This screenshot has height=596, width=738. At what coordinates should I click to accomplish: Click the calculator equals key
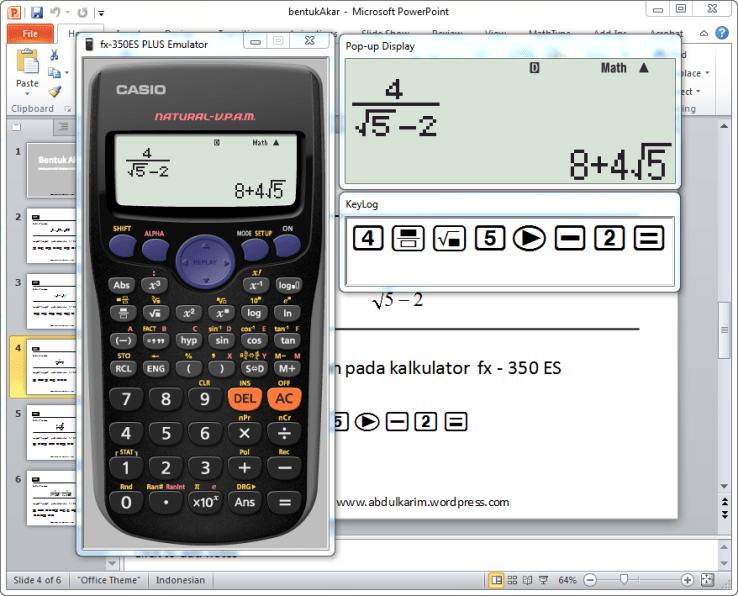(284, 502)
